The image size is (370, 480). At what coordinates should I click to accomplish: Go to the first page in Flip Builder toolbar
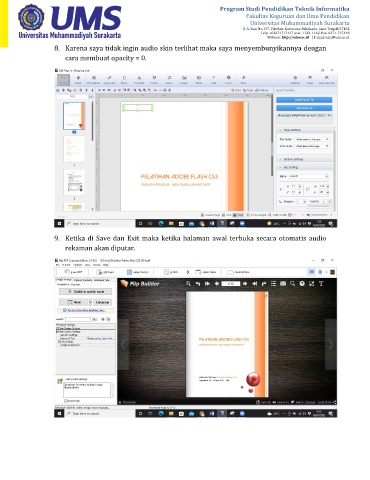click(x=207, y=284)
